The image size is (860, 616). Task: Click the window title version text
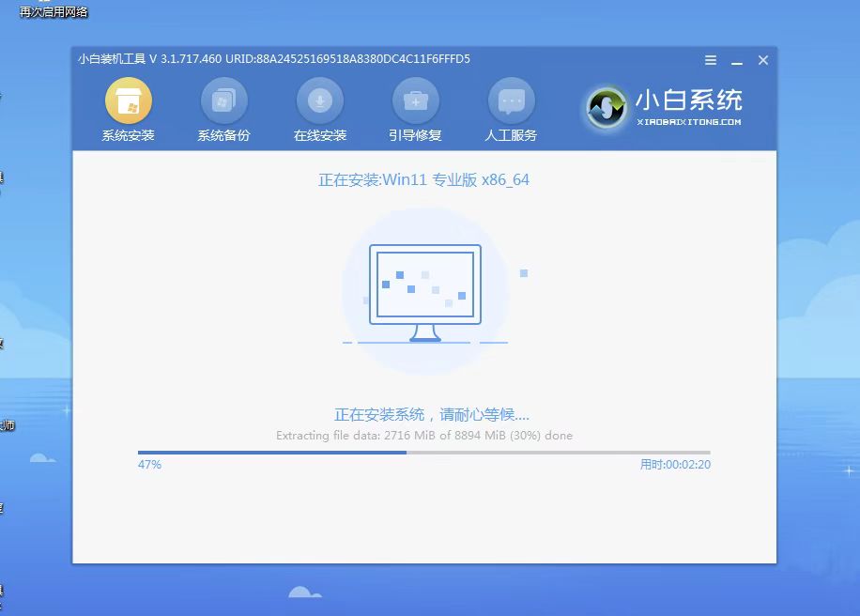pyautogui.click(x=274, y=59)
